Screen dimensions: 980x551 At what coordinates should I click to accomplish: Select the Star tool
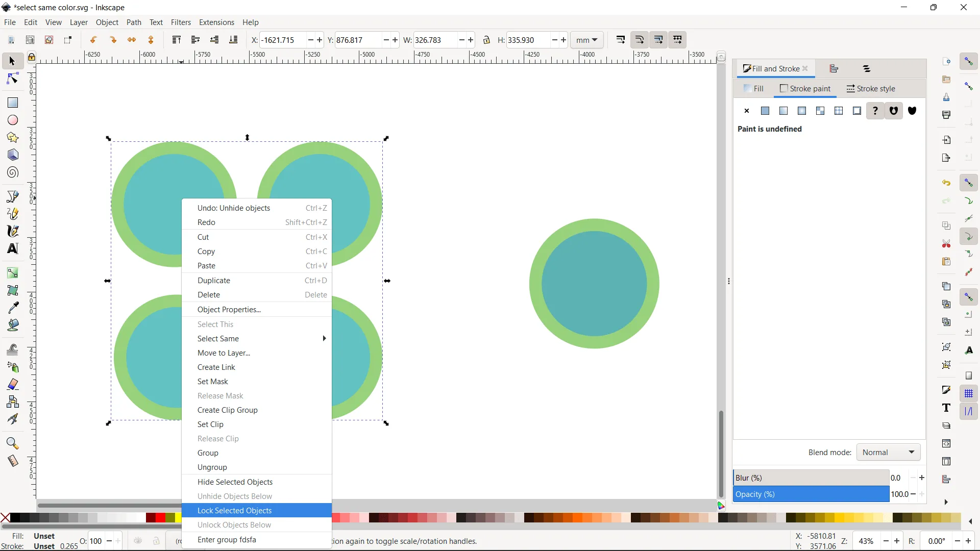coord(12,137)
